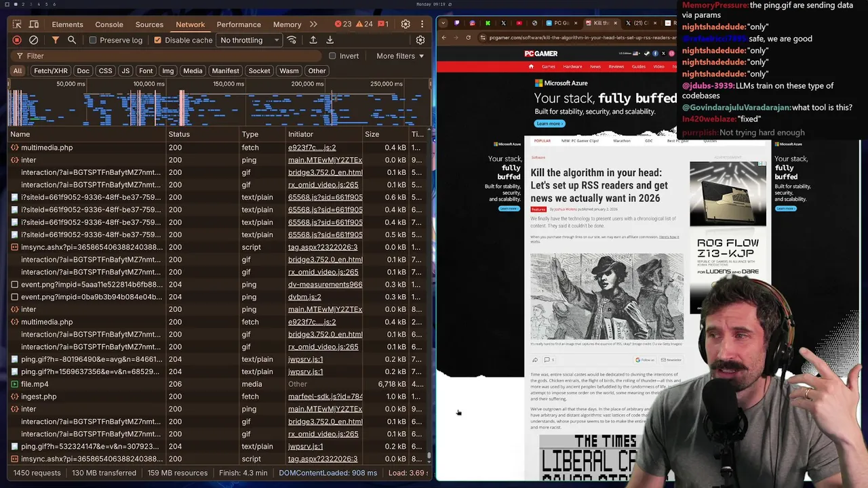The image size is (868, 488).
Task: Open the marfeel-sdk.js initiator link
Action: tap(325, 396)
